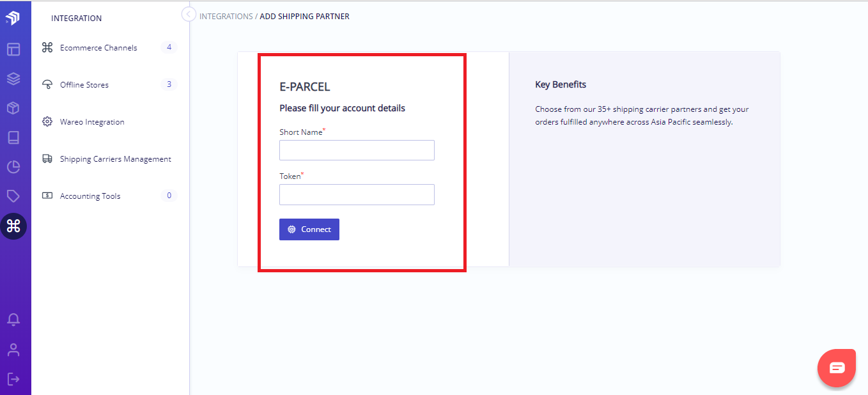Screen dimensions: 868x395
Task: Click the inventory box icon in sidebar
Action: 15,107
